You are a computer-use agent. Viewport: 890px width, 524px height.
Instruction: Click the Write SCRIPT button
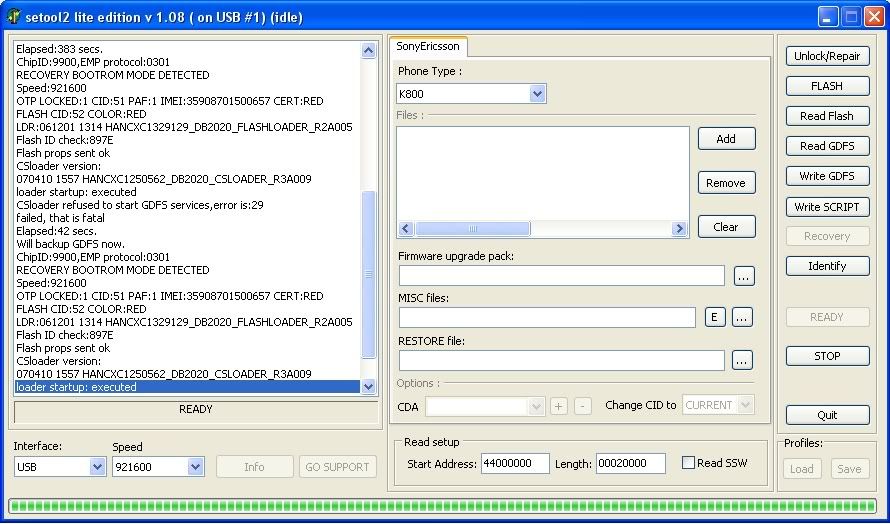coord(827,207)
